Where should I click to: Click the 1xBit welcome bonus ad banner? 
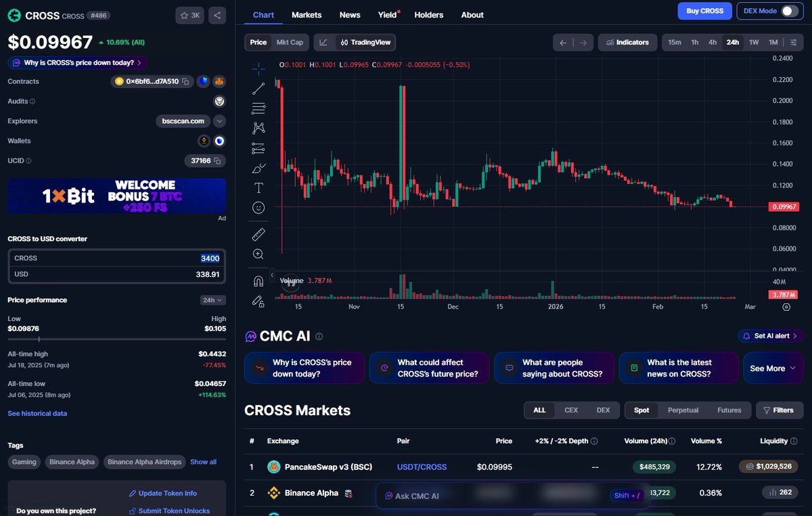click(x=117, y=196)
